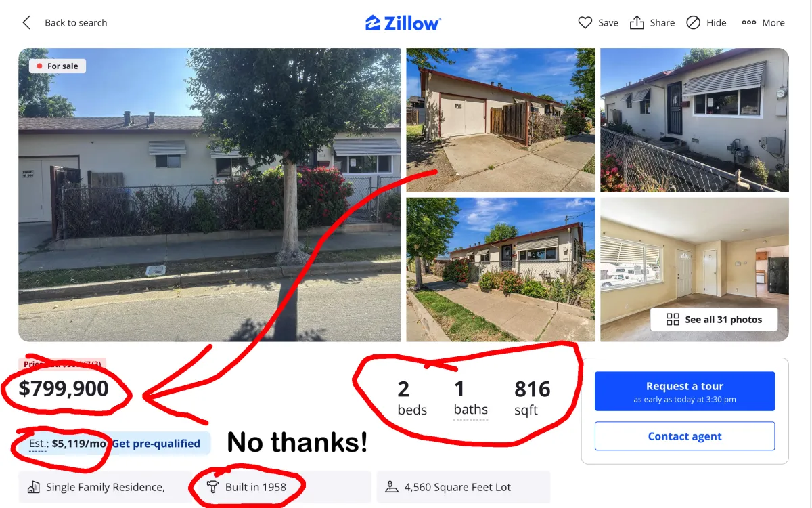Click the heart Save icon
The image size is (812, 508).
pos(585,23)
